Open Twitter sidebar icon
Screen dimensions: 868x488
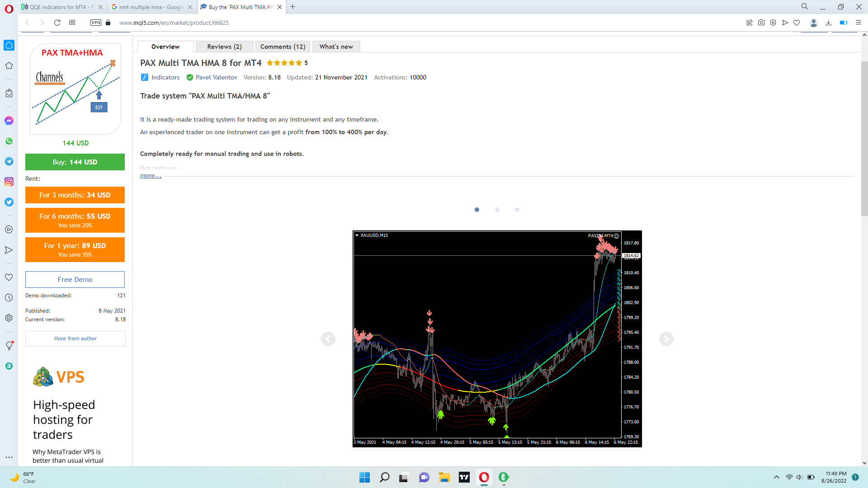click(x=9, y=202)
